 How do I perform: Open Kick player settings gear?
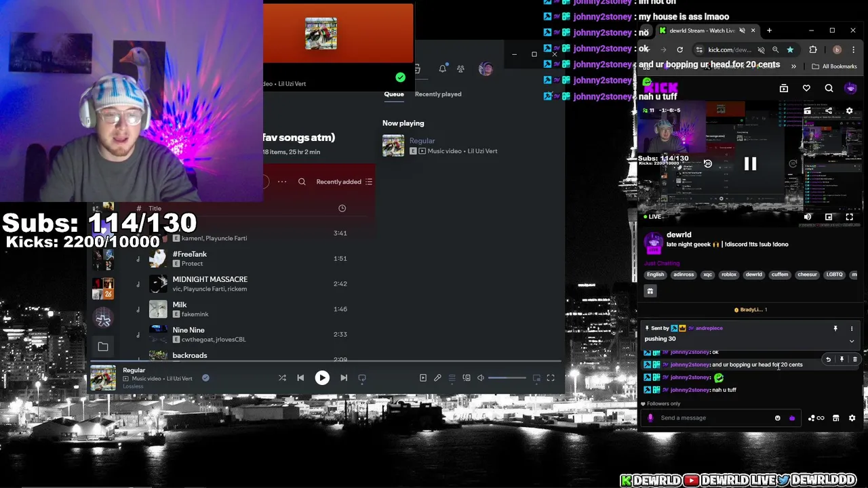849,110
